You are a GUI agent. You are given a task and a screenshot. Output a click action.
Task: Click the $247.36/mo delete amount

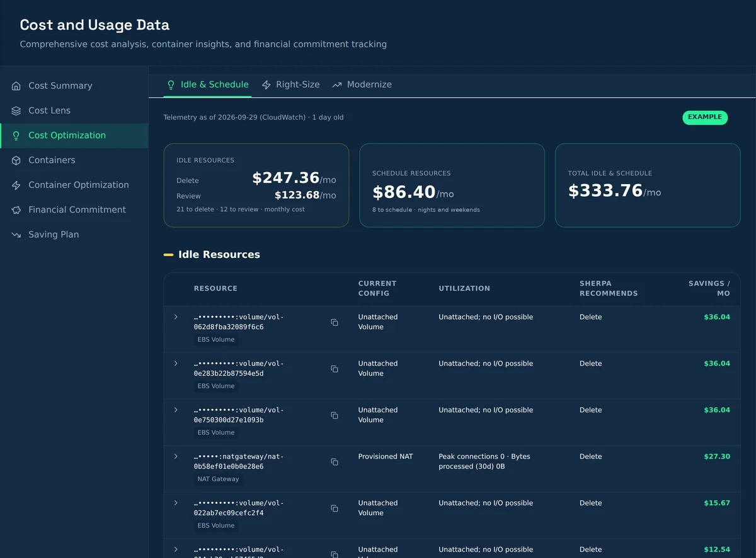tap(294, 178)
